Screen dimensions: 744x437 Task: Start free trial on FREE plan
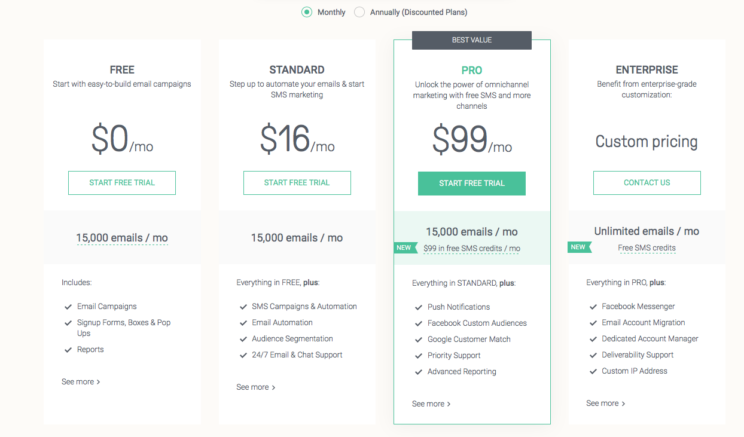pos(122,183)
